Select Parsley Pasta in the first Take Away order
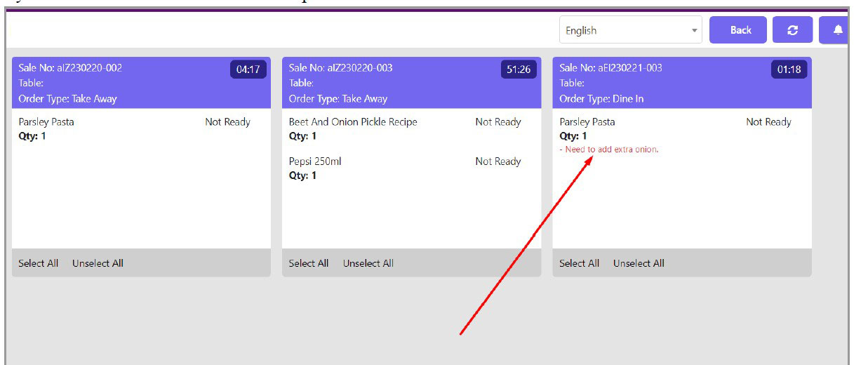The height and width of the screenshot is (365, 868). (46, 122)
